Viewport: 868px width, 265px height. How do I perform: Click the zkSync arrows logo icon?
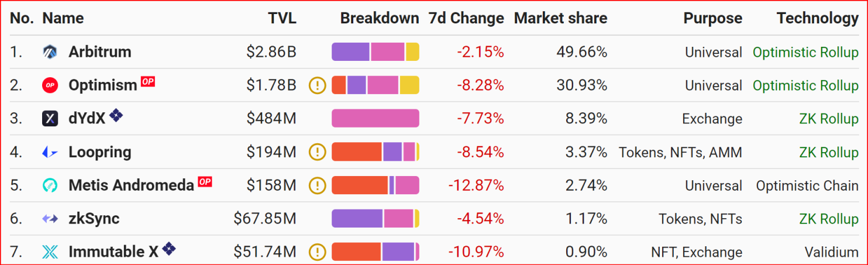[x=50, y=219]
